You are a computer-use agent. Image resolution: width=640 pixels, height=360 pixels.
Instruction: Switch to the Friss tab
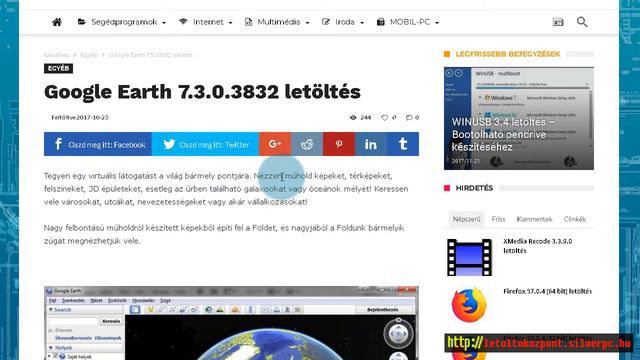[x=498, y=219]
